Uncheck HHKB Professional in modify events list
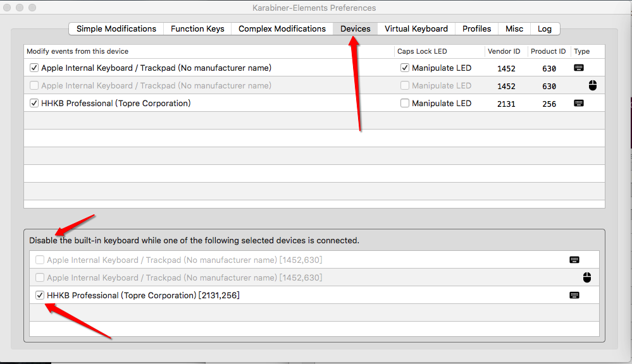The image size is (632, 364). 34,103
